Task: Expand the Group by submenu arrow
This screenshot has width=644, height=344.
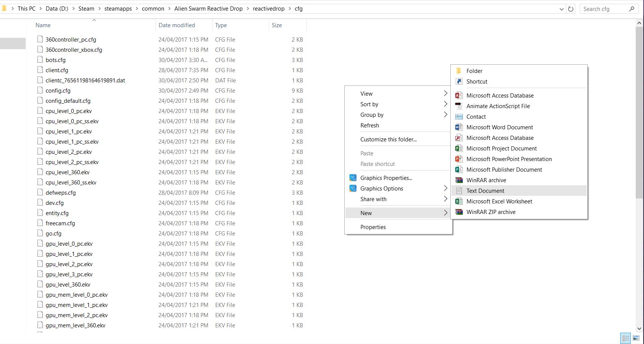Action: pyautogui.click(x=445, y=115)
